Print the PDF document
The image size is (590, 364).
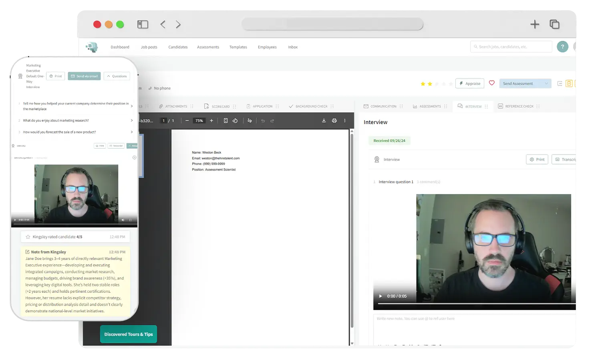[x=334, y=121]
